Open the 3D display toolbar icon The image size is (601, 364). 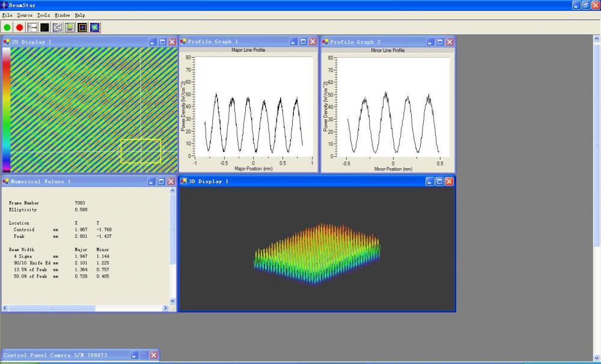coord(95,27)
